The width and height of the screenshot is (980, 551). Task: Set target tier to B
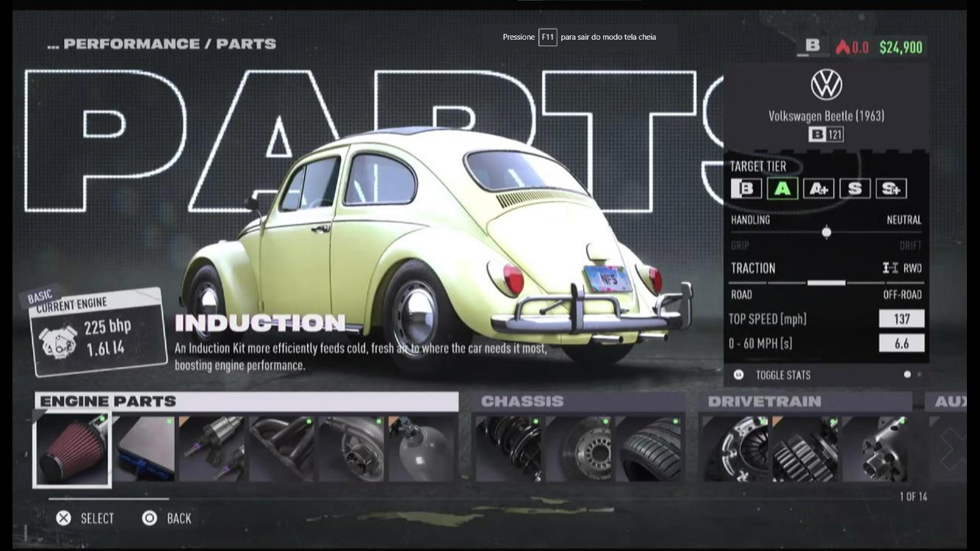(x=746, y=189)
